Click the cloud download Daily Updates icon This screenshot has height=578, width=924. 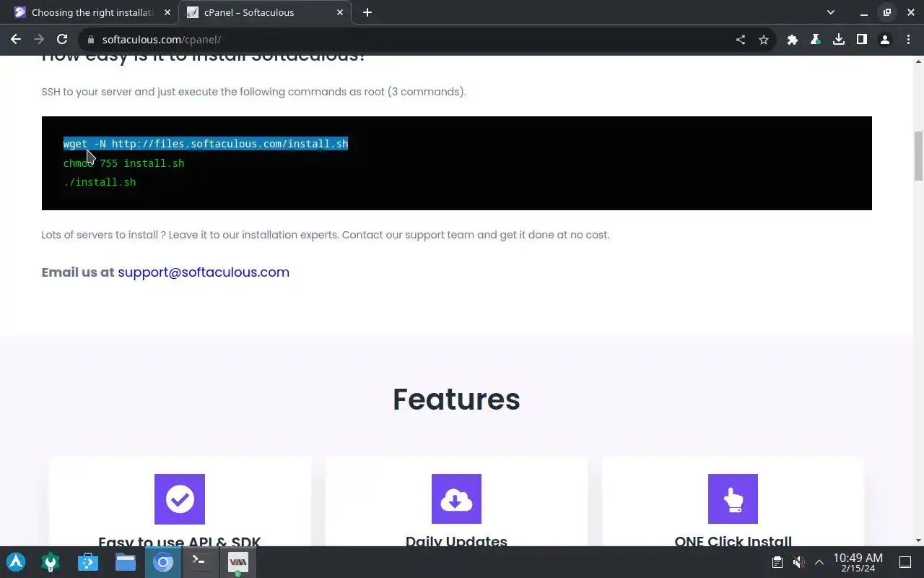pos(456,499)
